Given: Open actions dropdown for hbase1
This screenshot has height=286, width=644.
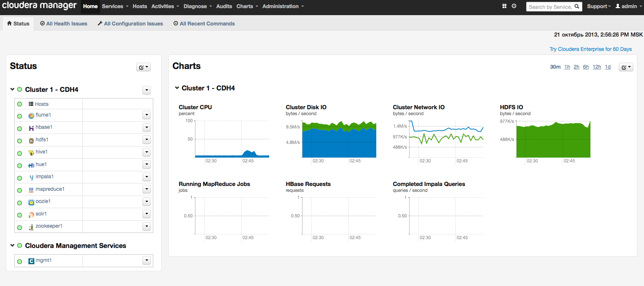Looking at the screenshot, I should coord(147,128).
